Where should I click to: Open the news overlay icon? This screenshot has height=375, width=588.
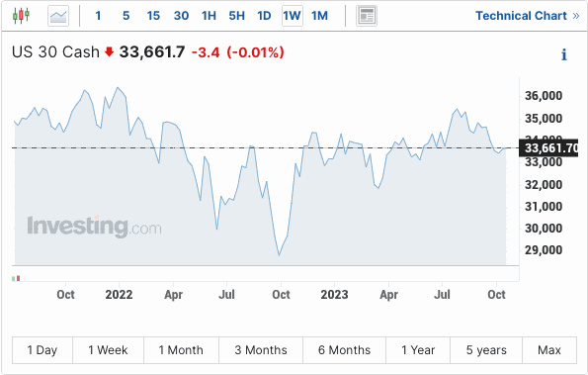pos(367,16)
